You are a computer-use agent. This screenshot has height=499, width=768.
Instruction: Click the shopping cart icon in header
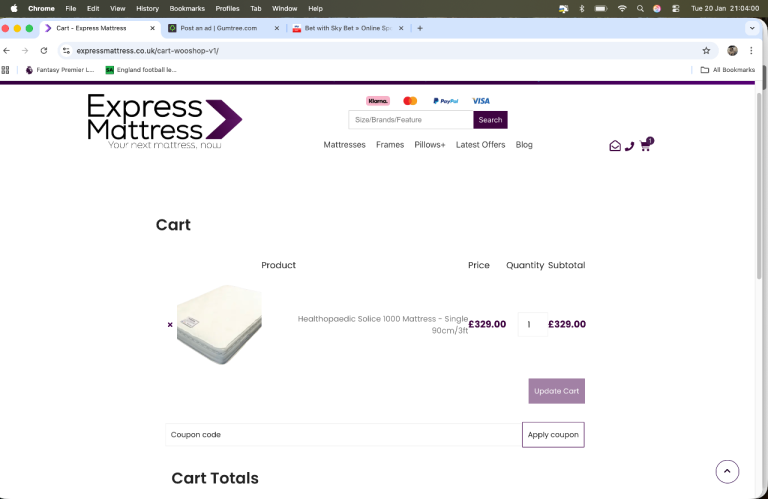pos(645,146)
